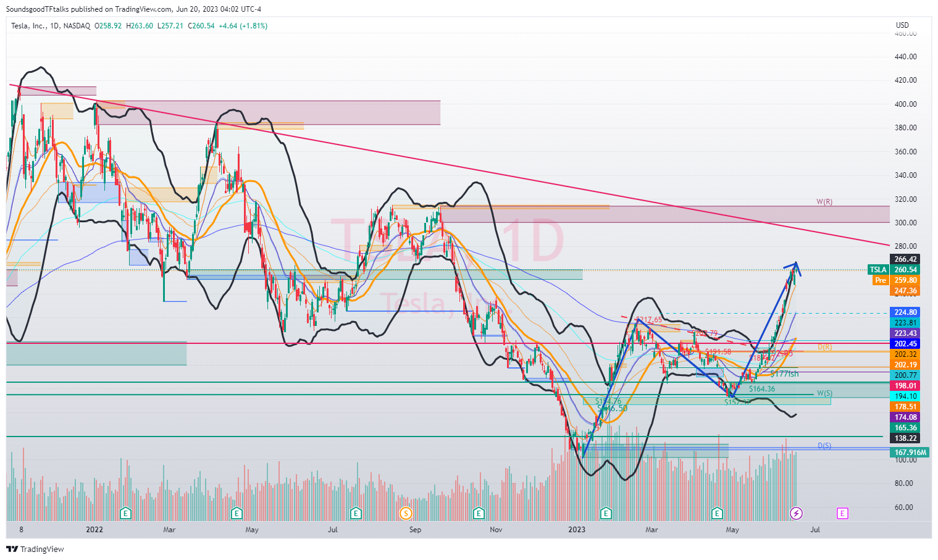Click the 198.01 pink price label
The width and height of the screenshot is (938, 560).
click(x=905, y=385)
